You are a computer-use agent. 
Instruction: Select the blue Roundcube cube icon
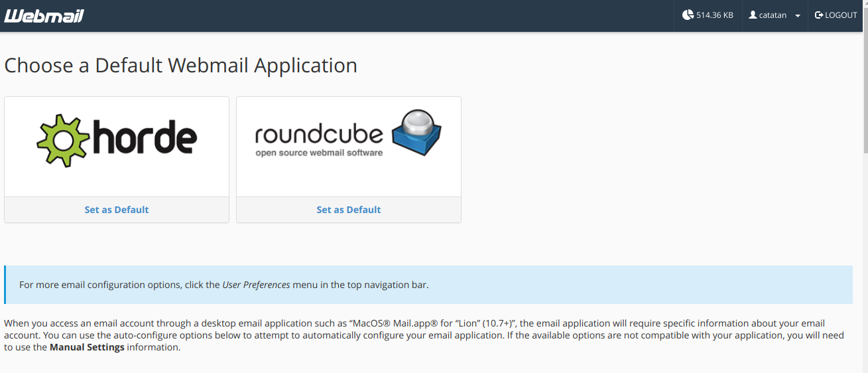pyautogui.click(x=416, y=132)
